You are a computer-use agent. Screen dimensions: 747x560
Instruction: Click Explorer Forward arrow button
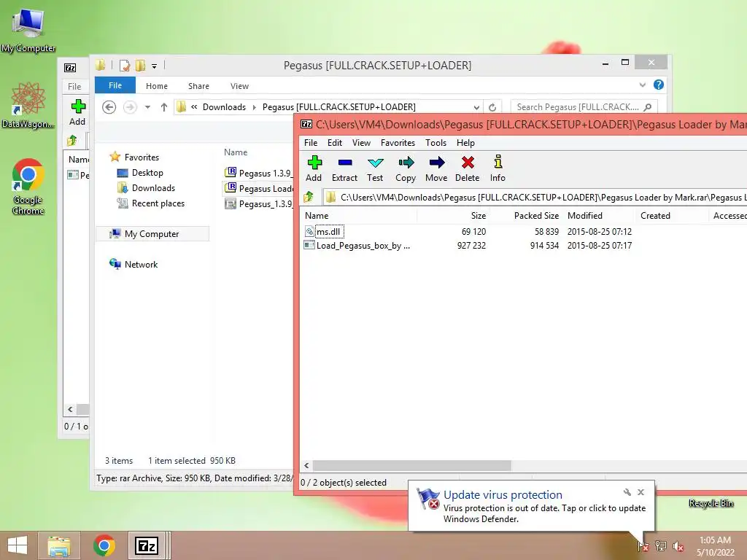point(130,107)
